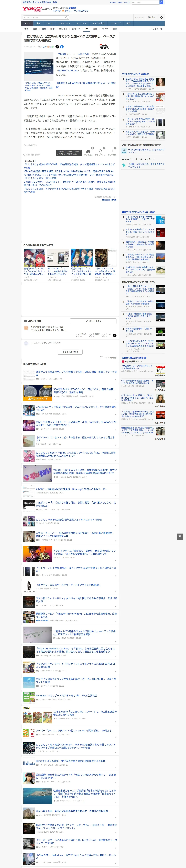Click the ヘルプ link at top
This screenshot has width=186, height=868.
pyautogui.click(x=127, y=2)
